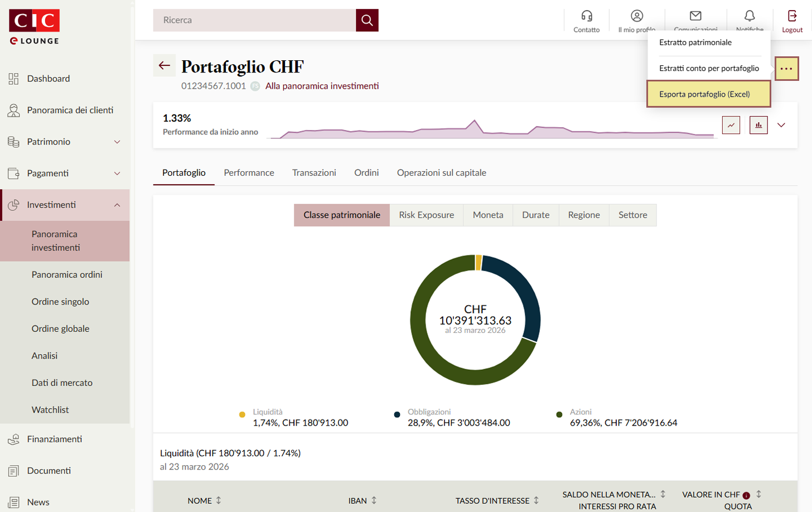Click the back arrow beside Portafoglio CHF
The width and height of the screenshot is (812, 512).
164,66
